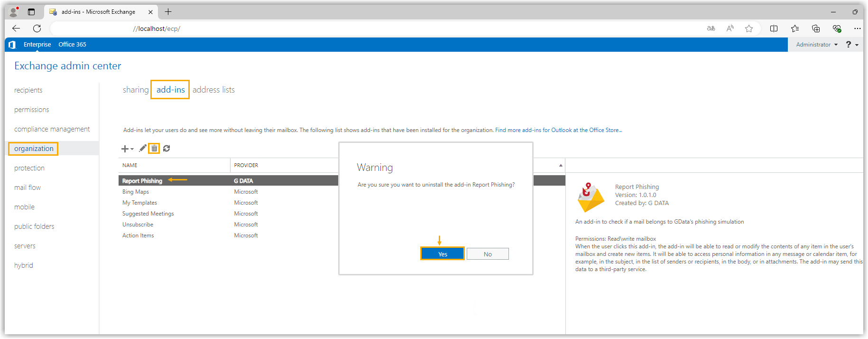Click the delete trash can icon
Viewport: 868px width, 339px height.
[x=154, y=149]
